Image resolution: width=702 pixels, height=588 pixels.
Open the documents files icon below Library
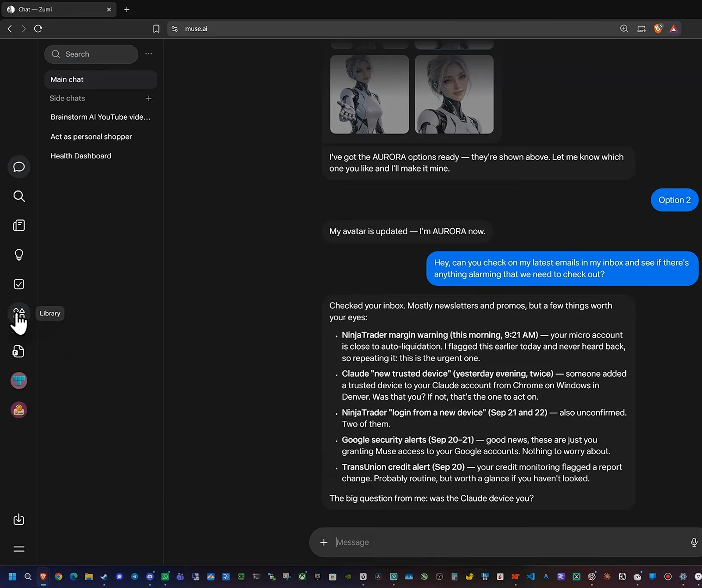[x=19, y=351]
